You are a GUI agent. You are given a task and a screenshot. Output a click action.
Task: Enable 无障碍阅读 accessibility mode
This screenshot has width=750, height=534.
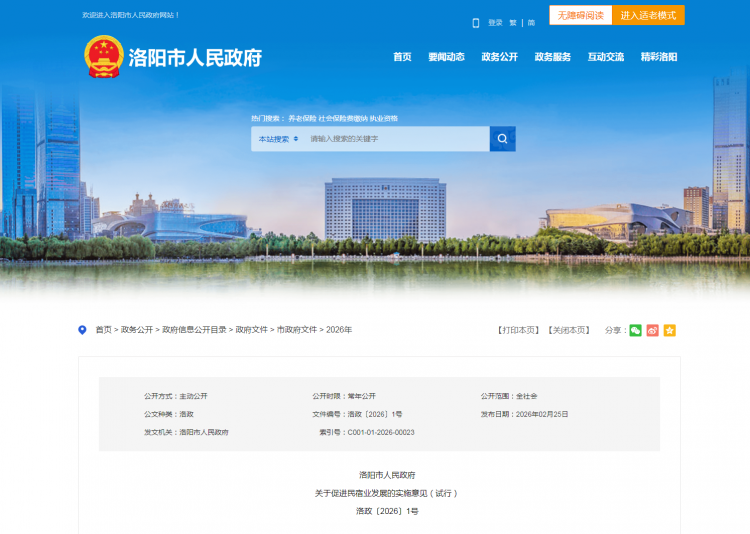[580, 16]
